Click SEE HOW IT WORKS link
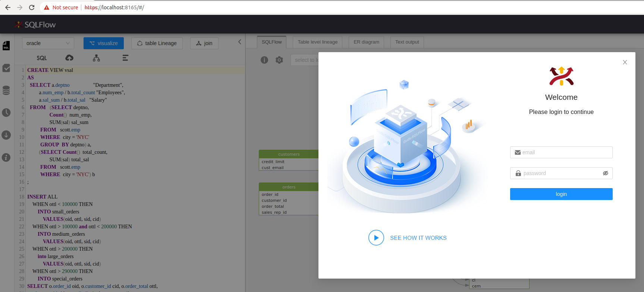Image resolution: width=644 pixels, height=292 pixels. [418, 238]
